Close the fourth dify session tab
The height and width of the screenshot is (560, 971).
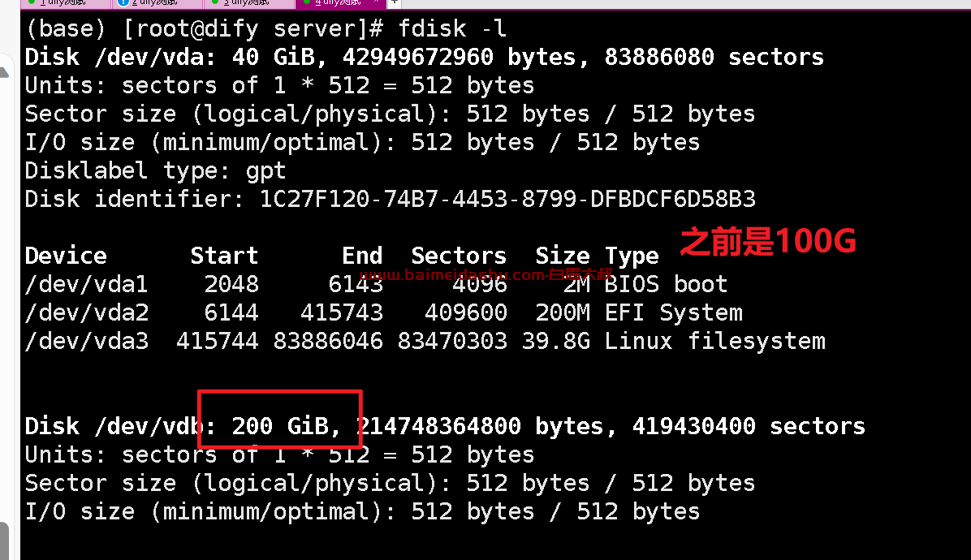[x=376, y=2]
